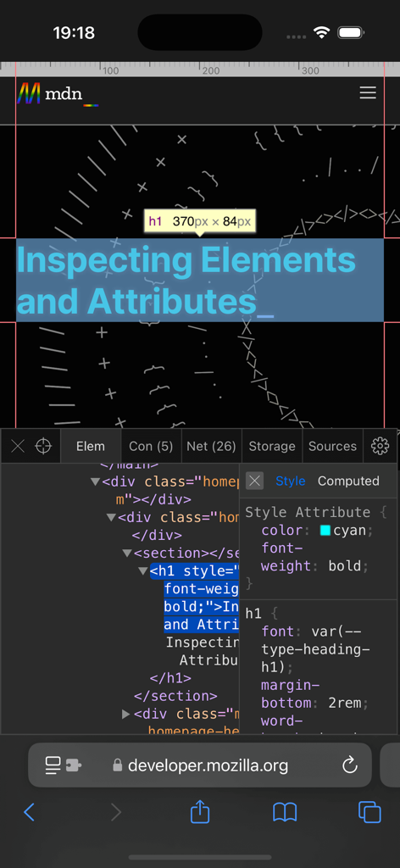Reload the page with refresh icon

point(350,765)
